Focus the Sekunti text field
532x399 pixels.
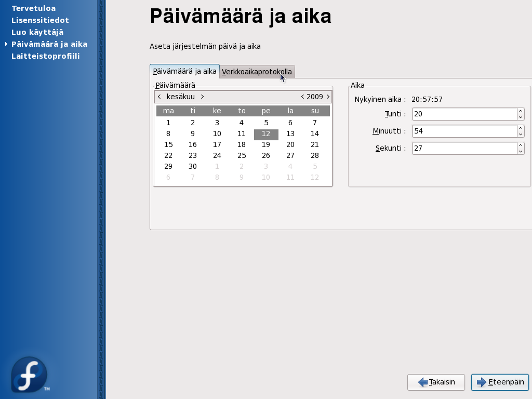464,149
